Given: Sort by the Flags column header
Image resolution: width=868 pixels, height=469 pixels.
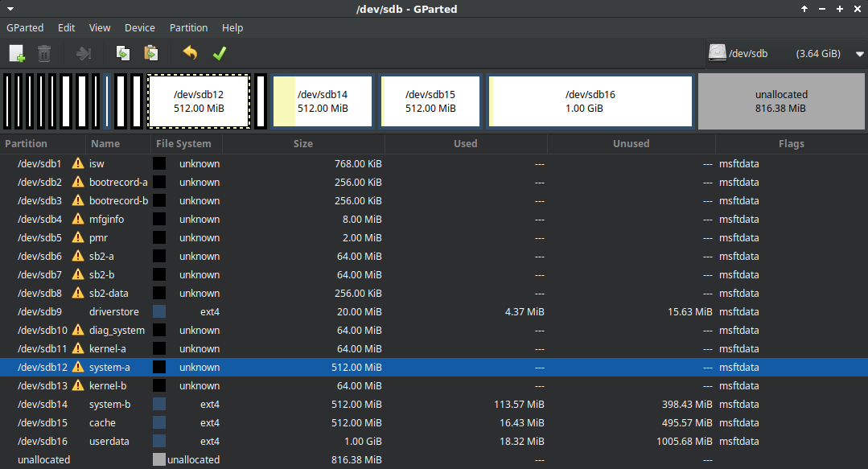Looking at the screenshot, I should tap(792, 143).
